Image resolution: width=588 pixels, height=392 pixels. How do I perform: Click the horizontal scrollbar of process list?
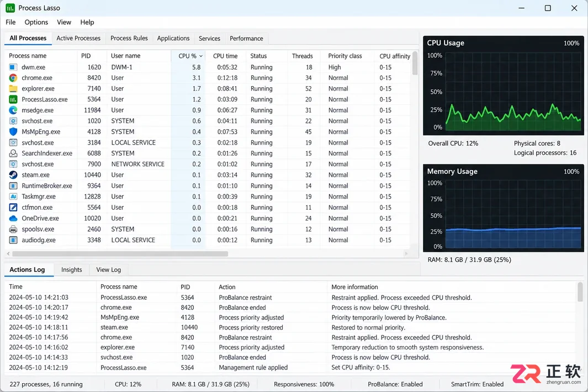(120, 254)
